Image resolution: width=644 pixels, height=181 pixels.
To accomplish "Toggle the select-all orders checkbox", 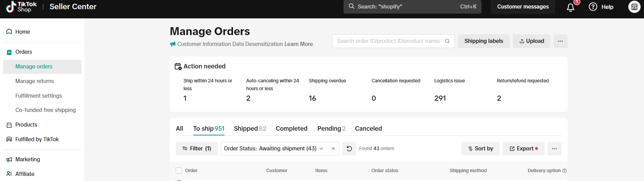I will [x=179, y=170].
